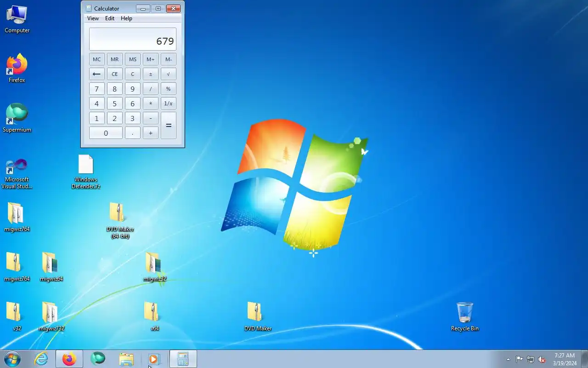The image size is (588, 368).
Task: Click the percent button
Action: [x=169, y=89]
